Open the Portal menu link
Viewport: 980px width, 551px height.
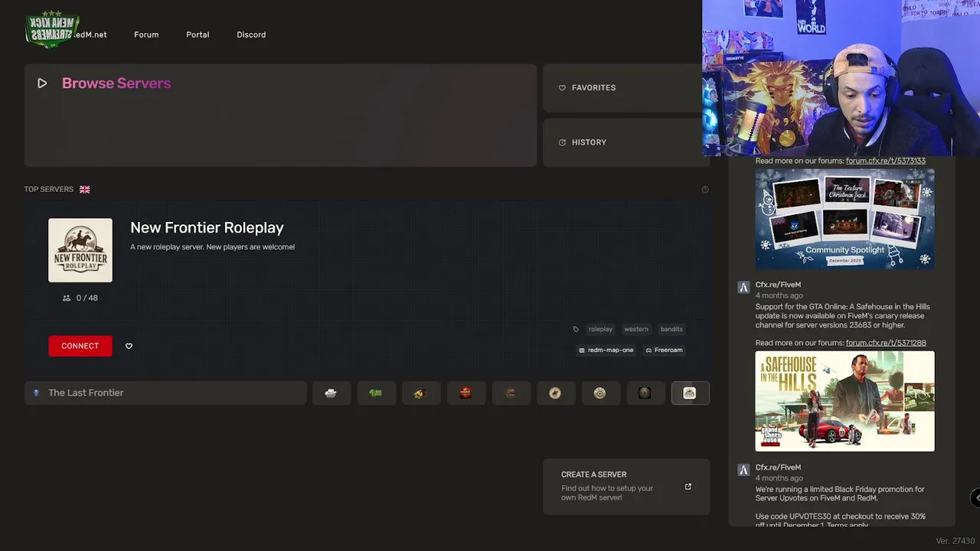(x=198, y=34)
